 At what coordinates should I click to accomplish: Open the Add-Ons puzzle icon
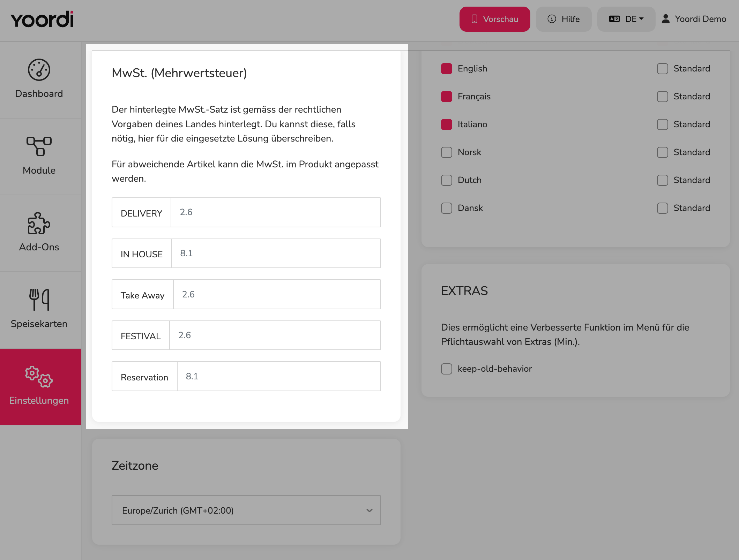[x=39, y=223]
